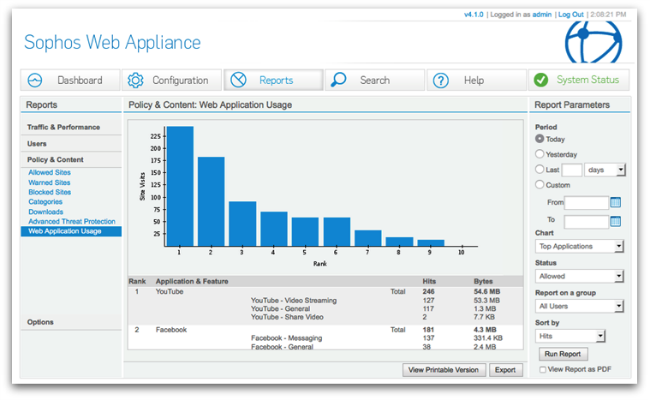This screenshot has height=400, width=650.
Task: Click the rank 1 chart bar
Action: pyautogui.click(x=180, y=186)
